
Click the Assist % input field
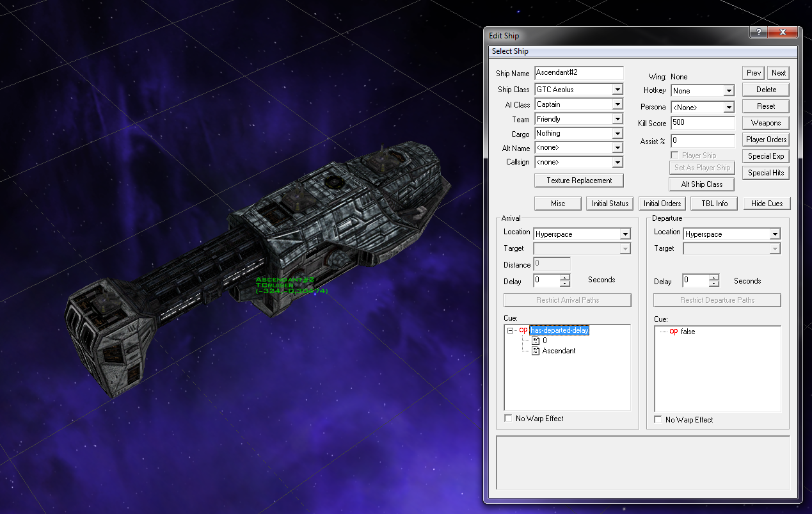(x=703, y=140)
